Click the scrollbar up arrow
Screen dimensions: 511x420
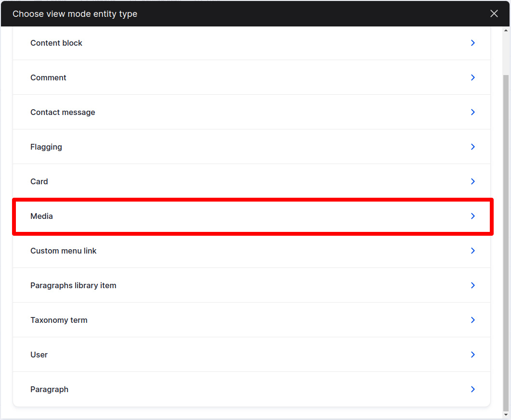pos(506,30)
